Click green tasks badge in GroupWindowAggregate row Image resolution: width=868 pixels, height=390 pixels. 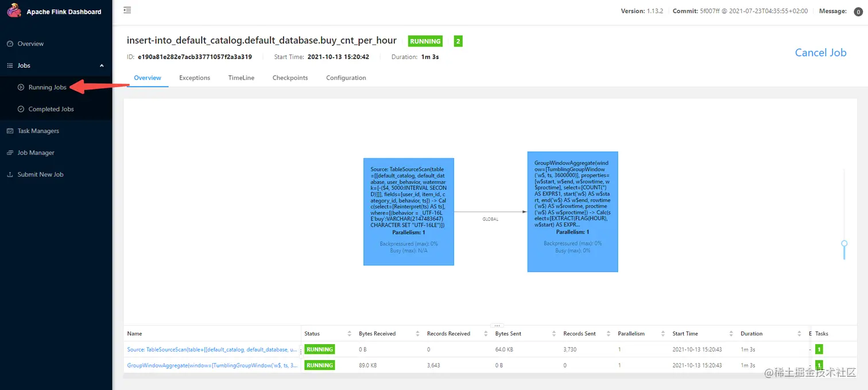(819, 365)
